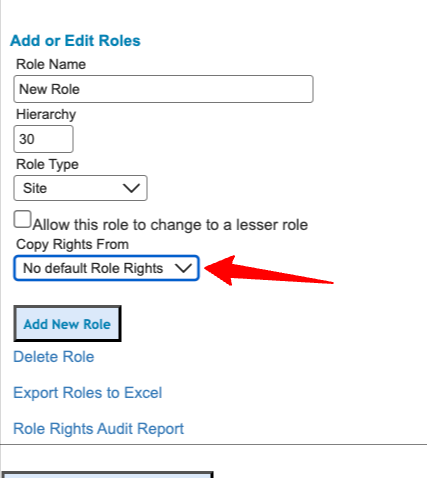Screen dimensions: 427x478
Task: Open the Role Rights Audit Report link
Action: [98, 429]
